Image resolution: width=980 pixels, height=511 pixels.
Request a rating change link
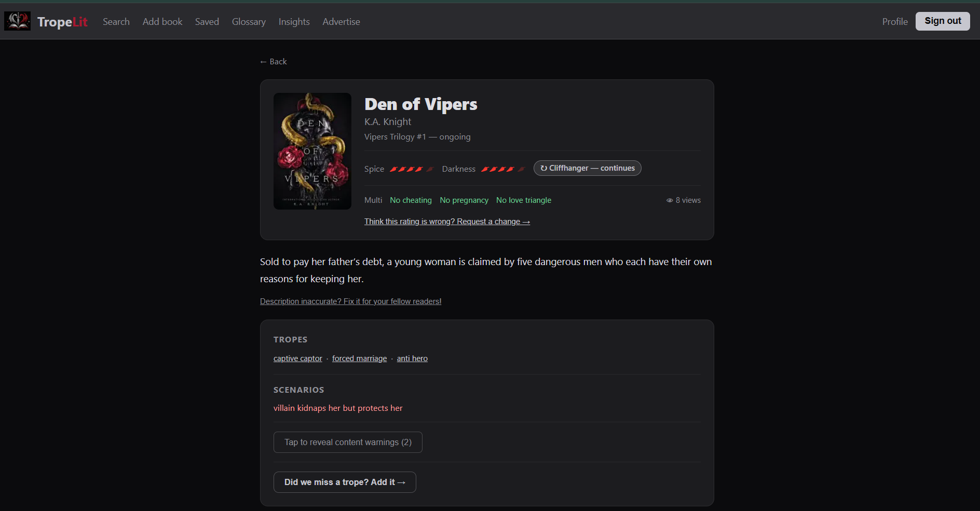point(447,222)
